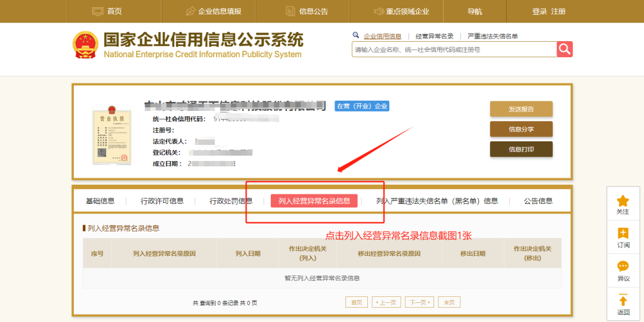Click the small magnifier beside 企业信息用信息
Viewport: 644px width, 322px height.
point(355,36)
